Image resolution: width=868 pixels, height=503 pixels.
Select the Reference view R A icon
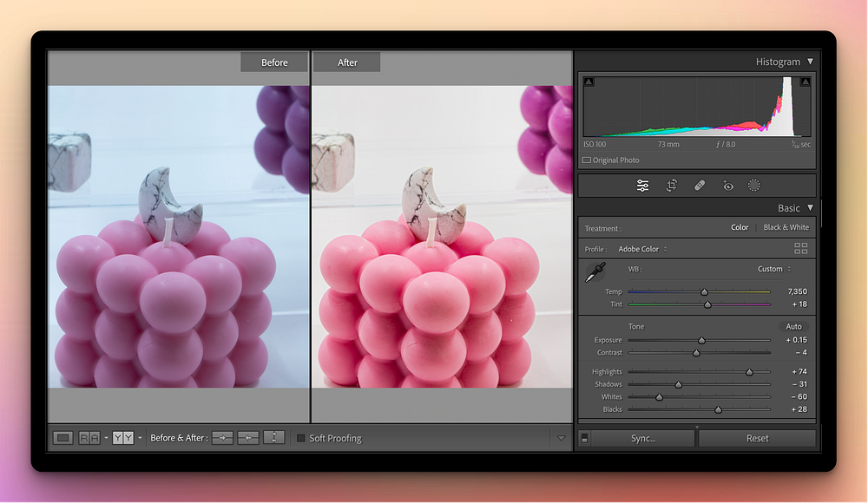pyautogui.click(x=89, y=438)
